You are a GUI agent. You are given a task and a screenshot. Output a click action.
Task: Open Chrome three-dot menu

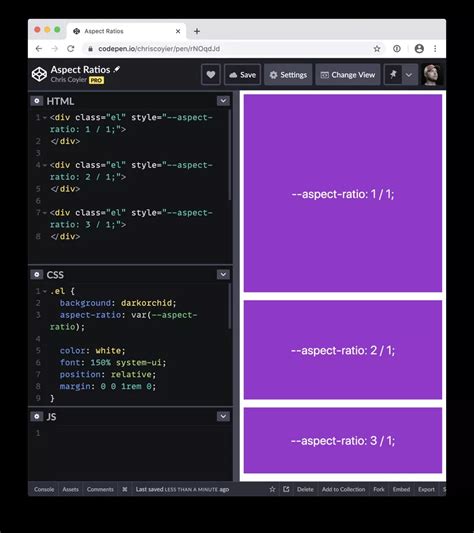435,49
